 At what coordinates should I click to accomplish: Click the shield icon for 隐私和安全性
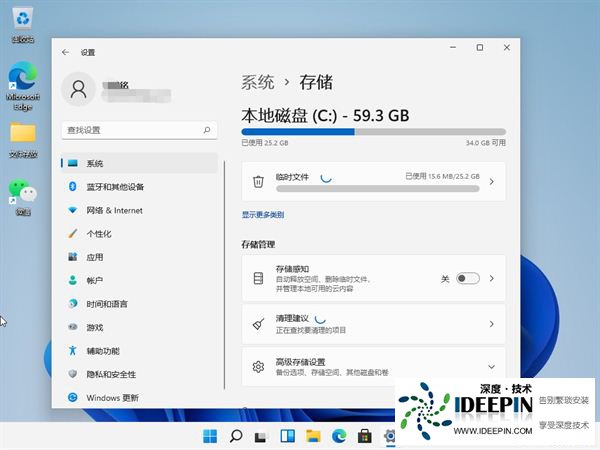tap(73, 374)
